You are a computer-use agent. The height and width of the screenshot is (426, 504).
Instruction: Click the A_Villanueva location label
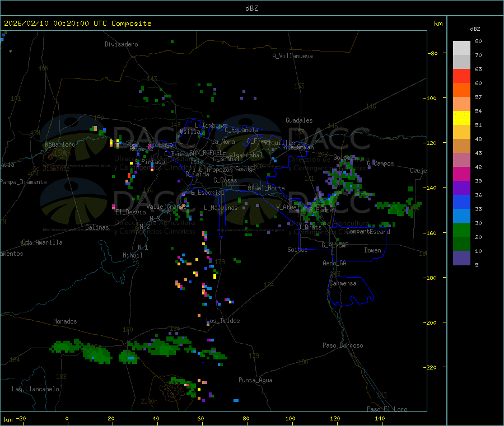pyautogui.click(x=292, y=56)
